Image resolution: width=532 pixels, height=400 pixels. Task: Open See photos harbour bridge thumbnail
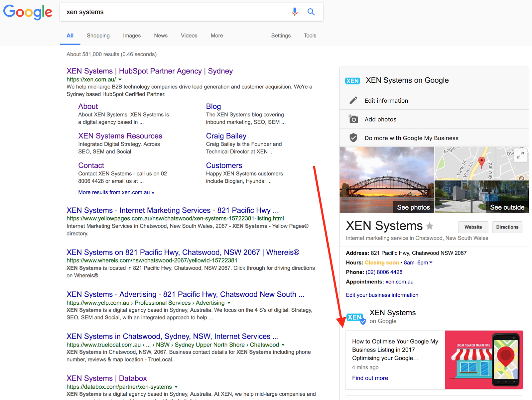tap(387, 180)
